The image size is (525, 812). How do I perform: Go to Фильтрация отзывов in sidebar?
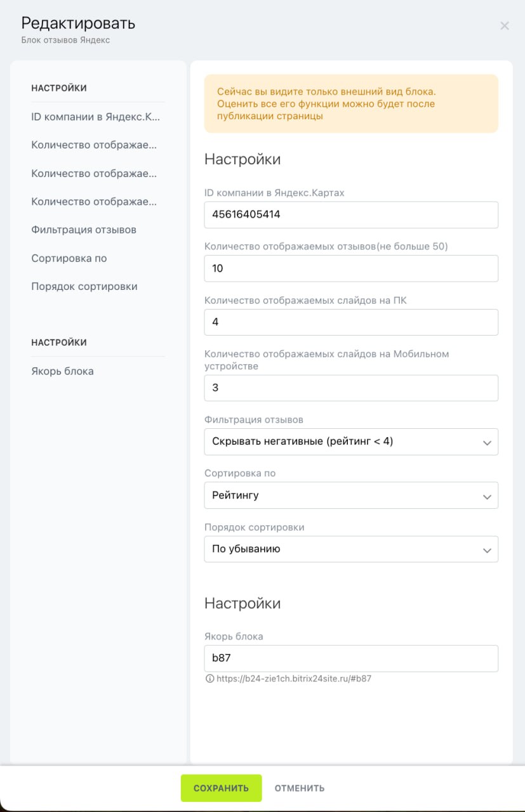tap(84, 230)
